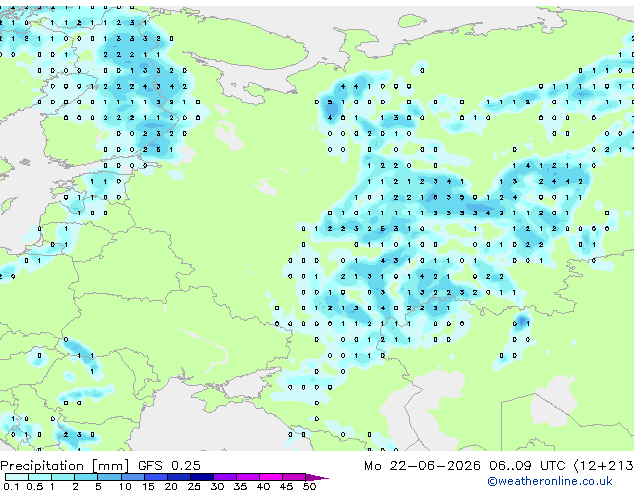Click the '35' legend value label
Screen dimensions: 634x490
pos(241,486)
